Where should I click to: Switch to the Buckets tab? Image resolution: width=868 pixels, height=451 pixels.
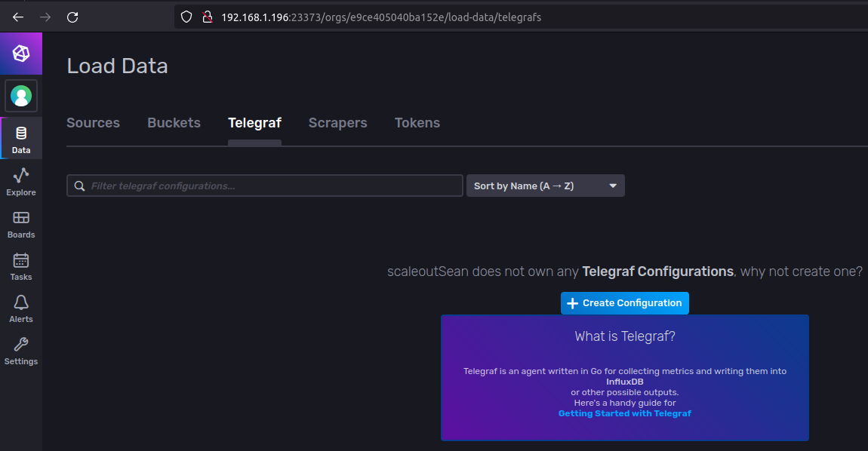174,123
